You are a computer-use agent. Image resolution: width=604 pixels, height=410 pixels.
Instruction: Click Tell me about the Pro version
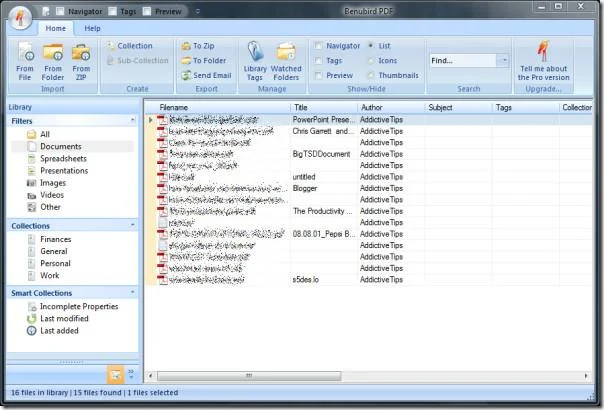click(544, 61)
